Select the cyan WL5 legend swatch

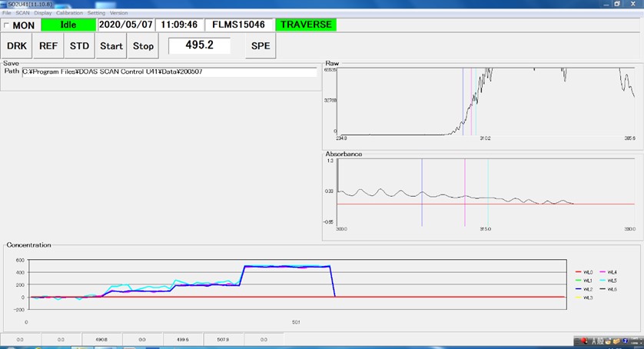point(603,281)
